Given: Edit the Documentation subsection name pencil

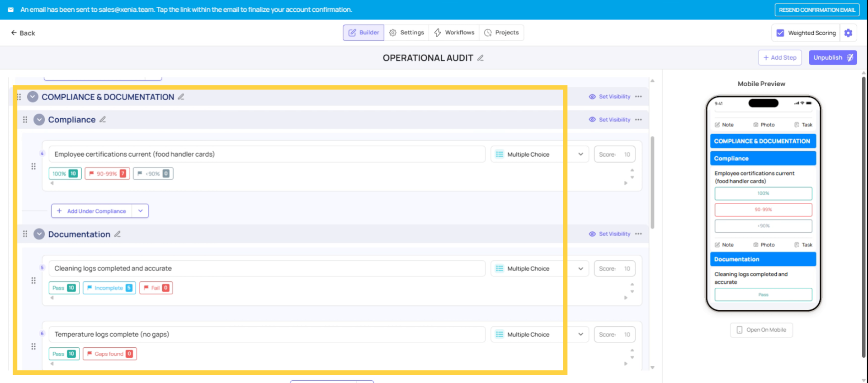Looking at the screenshot, I should [118, 234].
